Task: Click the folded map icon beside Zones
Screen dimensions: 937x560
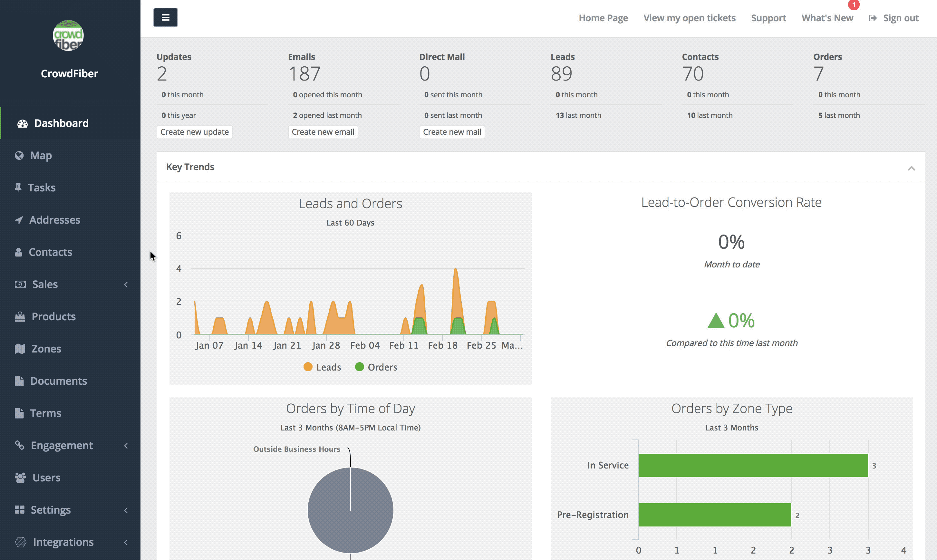Action: click(20, 349)
